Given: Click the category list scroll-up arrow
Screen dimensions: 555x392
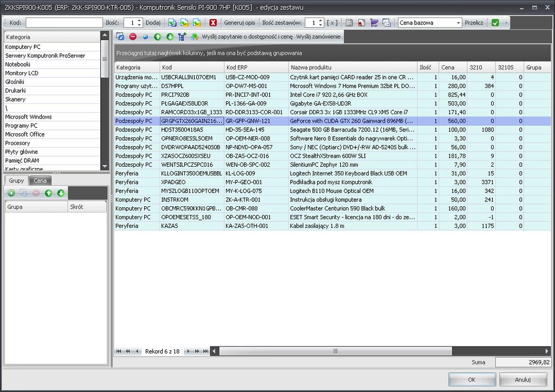Looking at the screenshot, I should pos(105,35).
